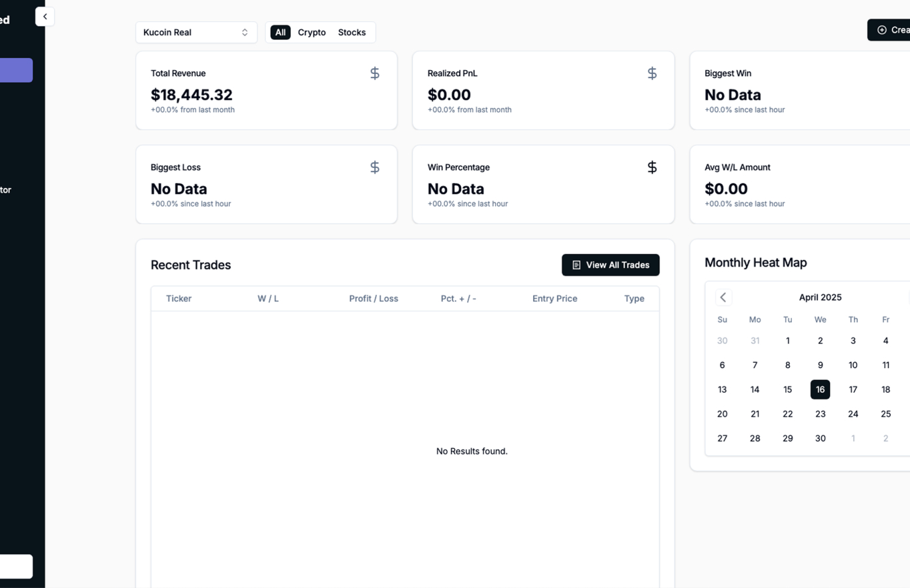910x588 pixels.
Task: Select April 21 in the calendar
Action: [755, 414]
